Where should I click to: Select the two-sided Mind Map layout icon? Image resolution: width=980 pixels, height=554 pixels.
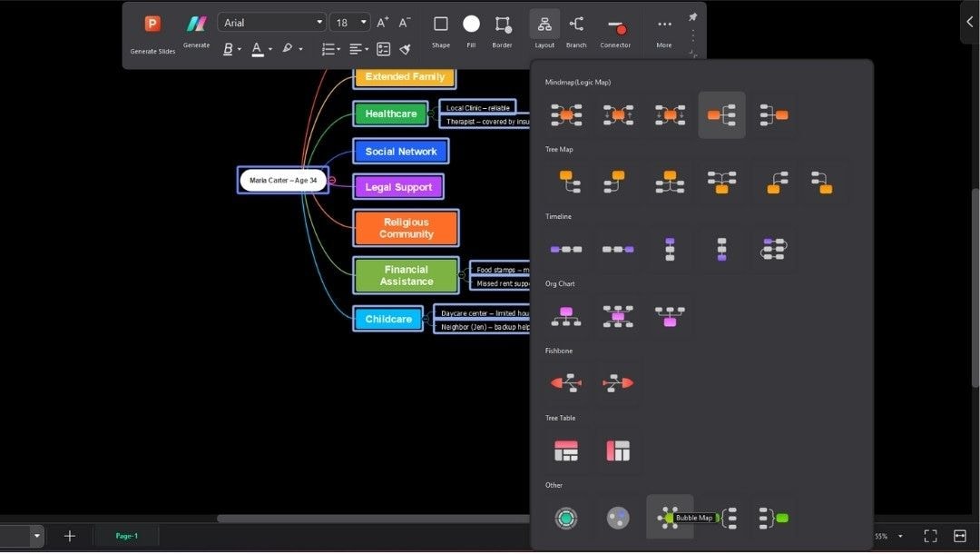pyautogui.click(x=566, y=115)
